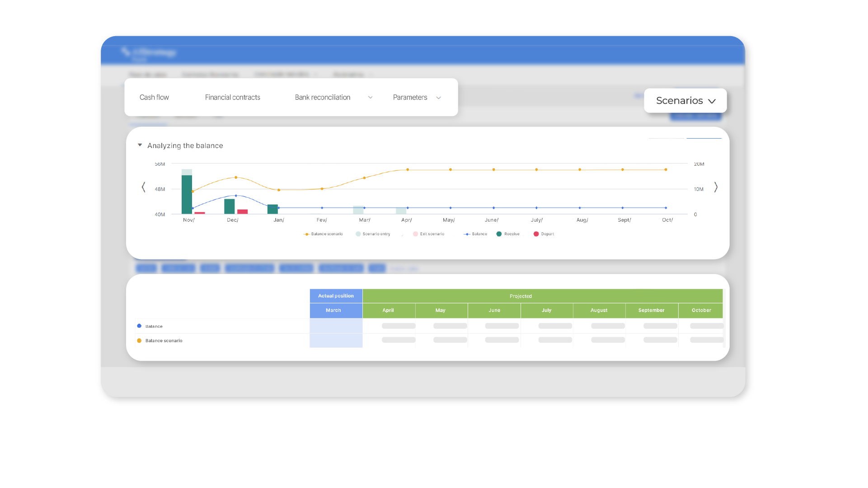The width and height of the screenshot is (868, 488).
Task: Click the Actual position column header
Action: point(336,296)
